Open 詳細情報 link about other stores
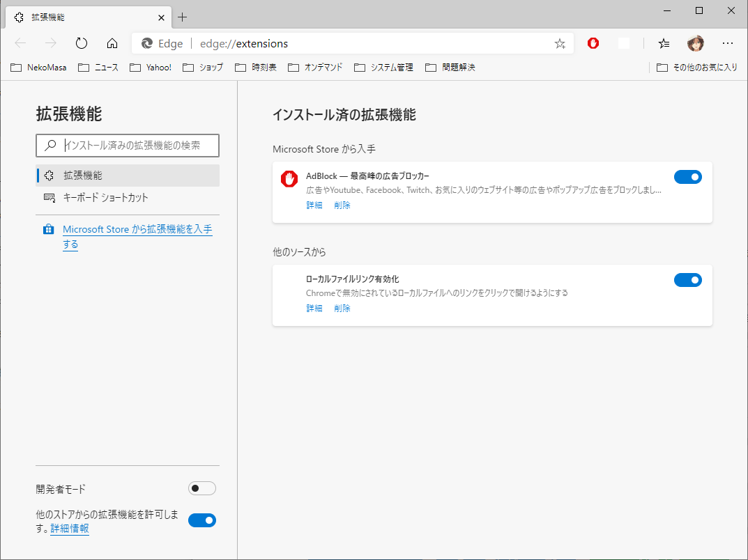The image size is (748, 560). point(70,529)
